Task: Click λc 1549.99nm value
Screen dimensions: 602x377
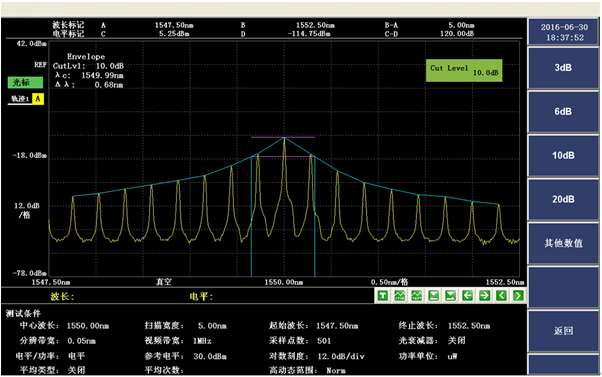Action: 102,75
